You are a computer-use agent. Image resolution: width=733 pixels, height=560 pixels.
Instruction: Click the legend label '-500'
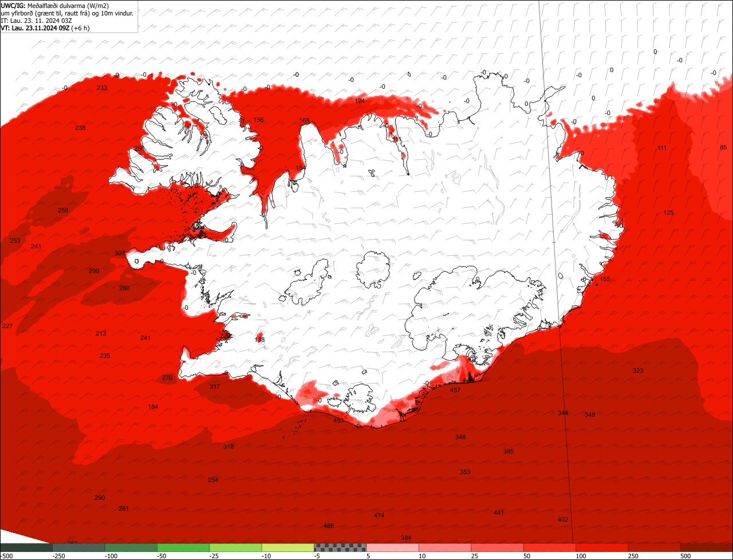click(x=7, y=556)
